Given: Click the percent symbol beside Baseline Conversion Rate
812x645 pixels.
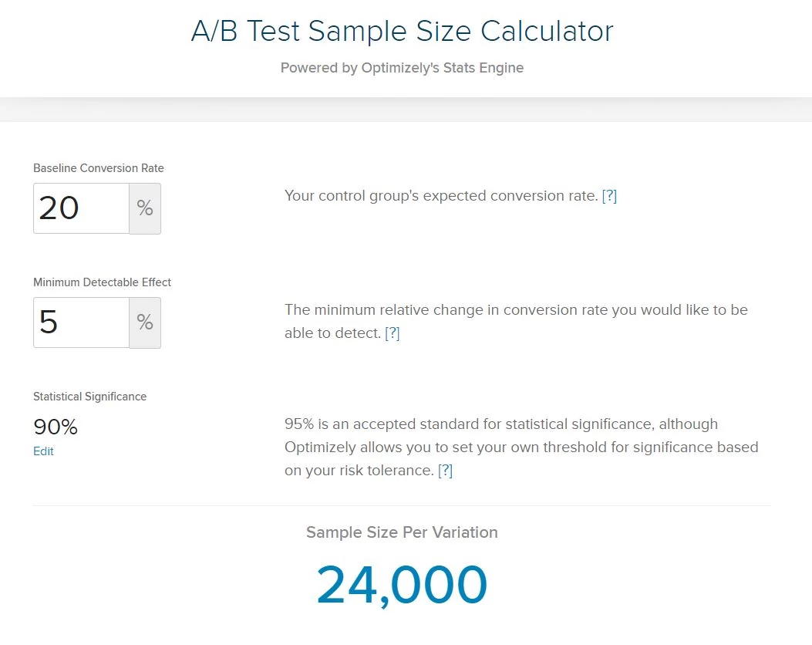Looking at the screenshot, I should [145, 208].
